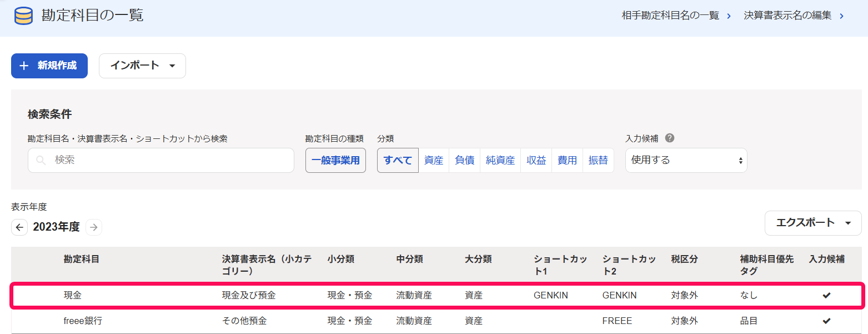Click the FREEE shortcut cell

[x=618, y=321]
